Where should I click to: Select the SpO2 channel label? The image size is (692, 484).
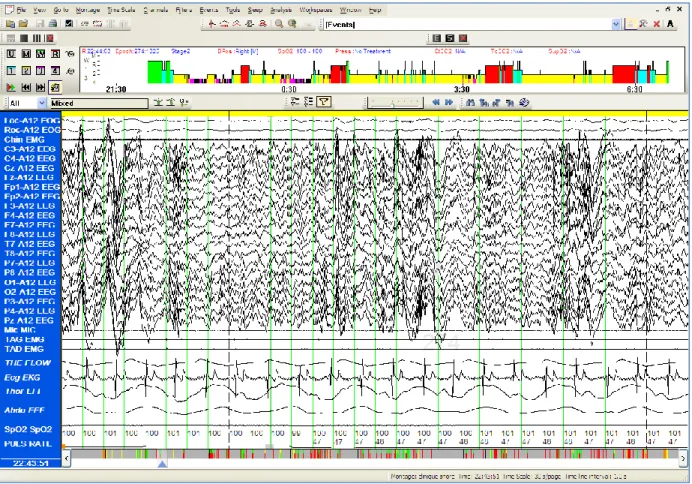point(28,429)
